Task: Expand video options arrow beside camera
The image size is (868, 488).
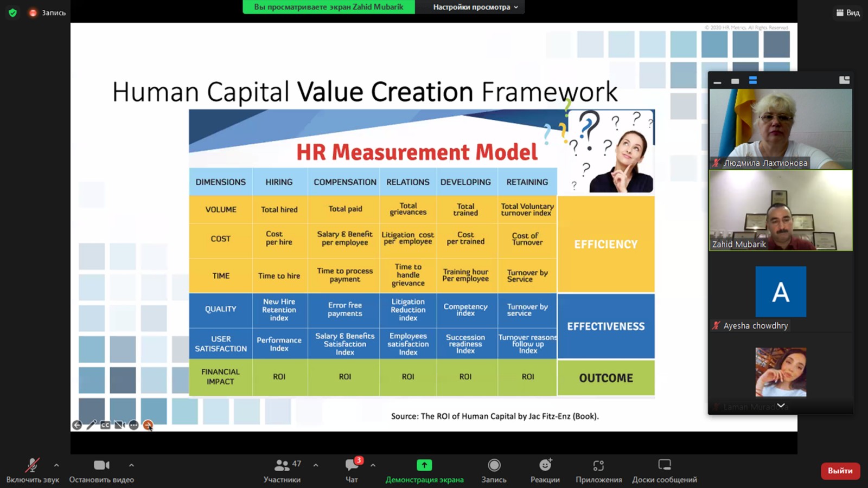Action: 131,465
